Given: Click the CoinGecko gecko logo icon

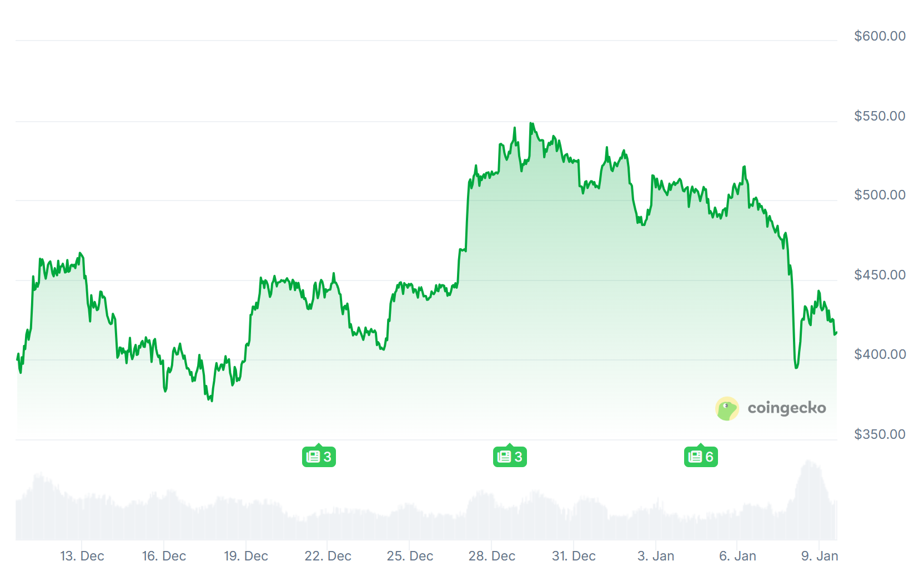Looking at the screenshot, I should pyautogui.click(x=727, y=409).
